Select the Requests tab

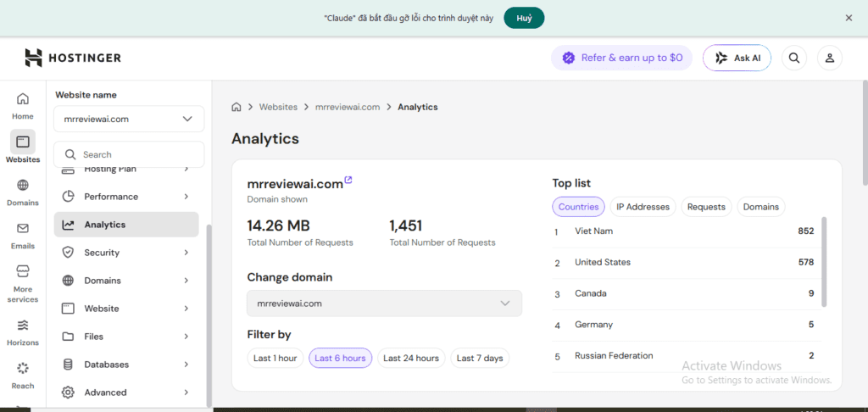[706, 207]
